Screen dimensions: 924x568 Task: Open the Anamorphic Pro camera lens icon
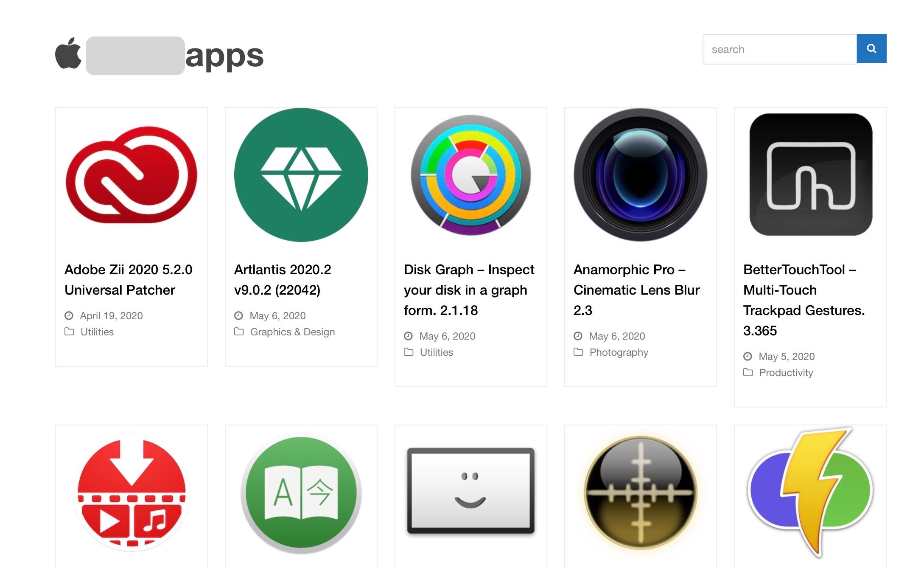coord(640,175)
